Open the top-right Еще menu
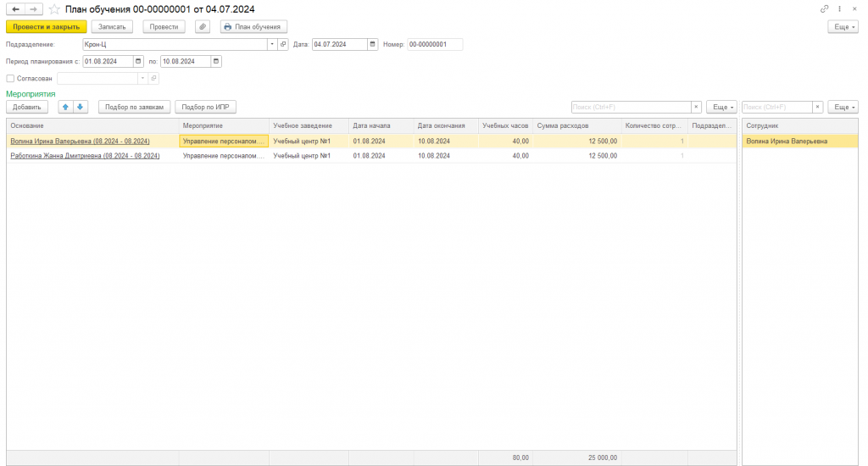868x466 pixels. (x=843, y=26)
